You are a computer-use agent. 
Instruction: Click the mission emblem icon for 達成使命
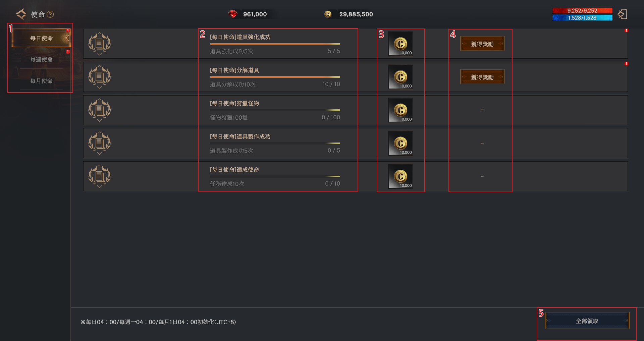[99, 176]
